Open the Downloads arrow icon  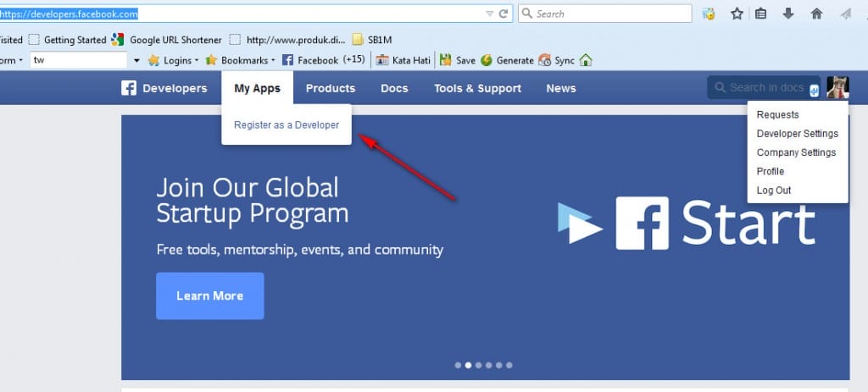788,14
